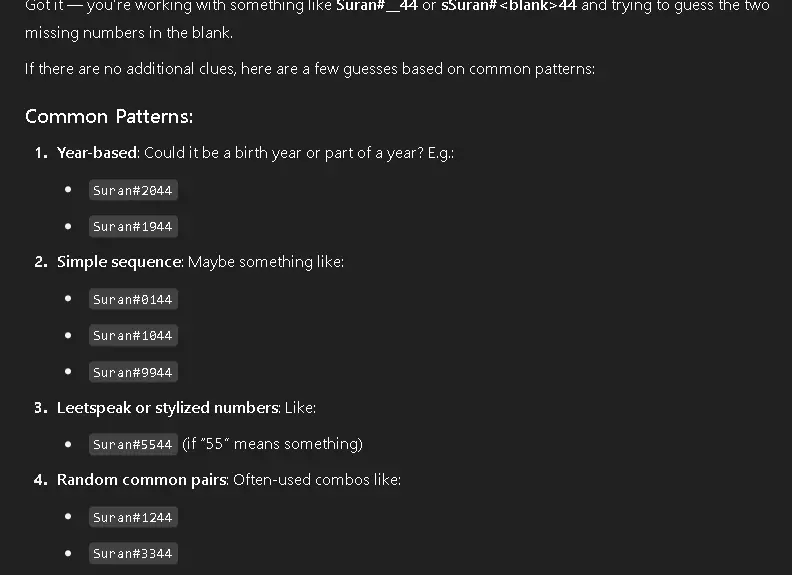Select the Suran#1044 code chip
The height and width of the screenshot is (575, 792).
133,336
